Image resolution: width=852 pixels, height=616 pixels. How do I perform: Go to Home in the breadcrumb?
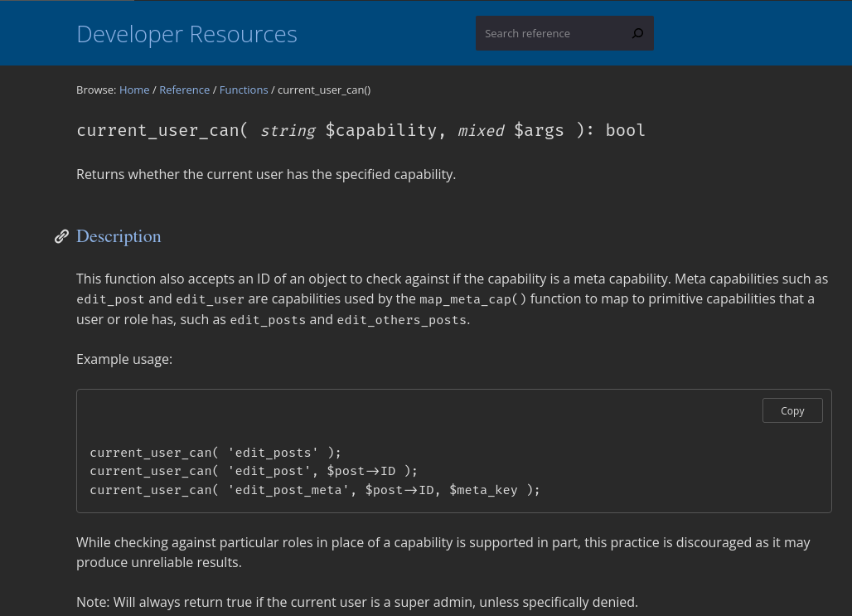pyautogui.click(x=134, y=90)
